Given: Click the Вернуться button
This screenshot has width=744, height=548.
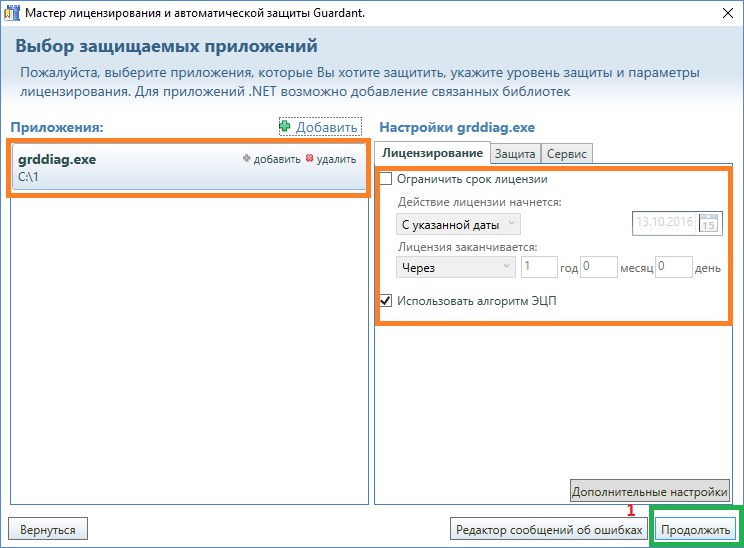Looking at the screenshot, I should (x=48, y=529).
